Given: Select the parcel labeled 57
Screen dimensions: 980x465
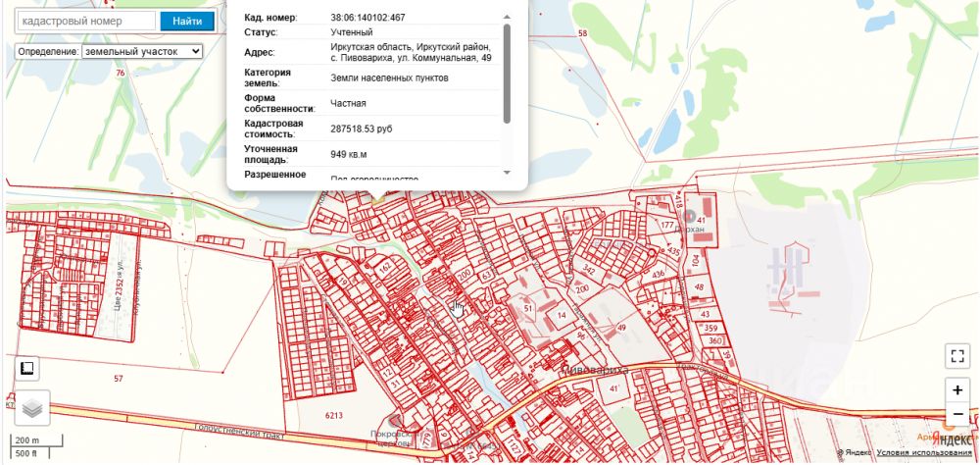Looking at the screenshot, I should 119,378.
